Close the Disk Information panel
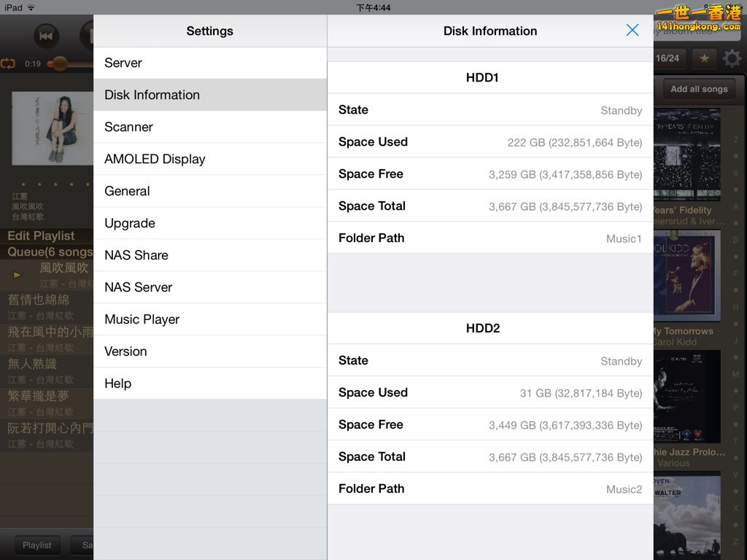 coord(632,30)
